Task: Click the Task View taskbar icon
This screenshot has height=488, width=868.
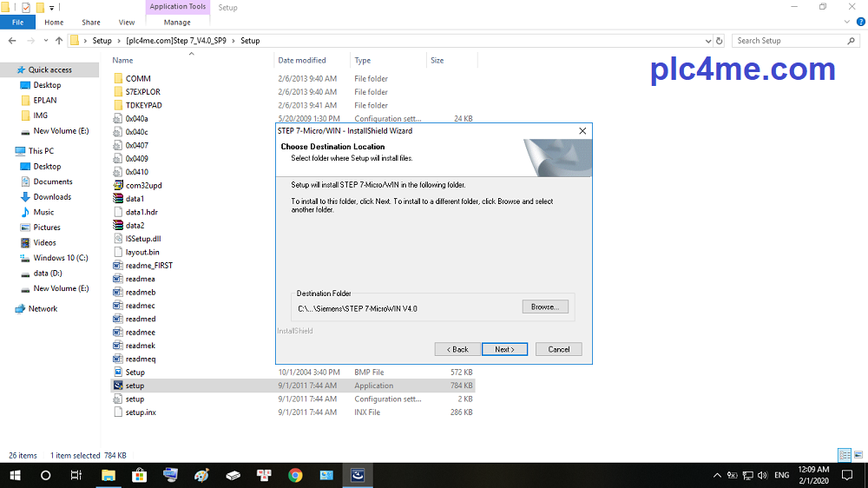Action: pos(76,475)
